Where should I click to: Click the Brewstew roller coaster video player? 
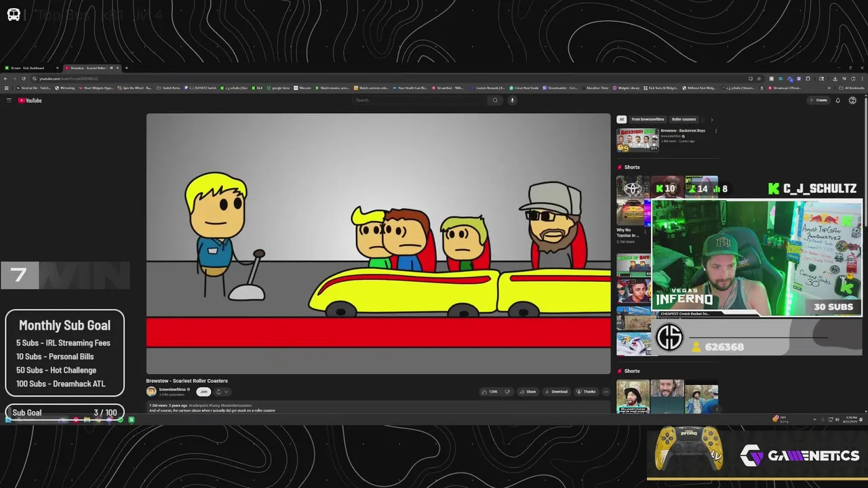(378, 243)
